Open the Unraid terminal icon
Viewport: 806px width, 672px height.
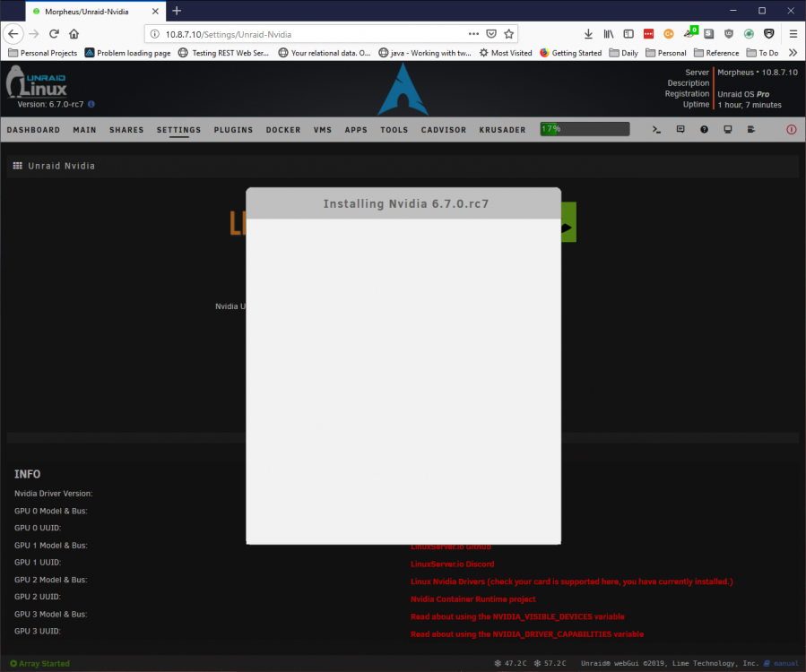tap(656, 129)
